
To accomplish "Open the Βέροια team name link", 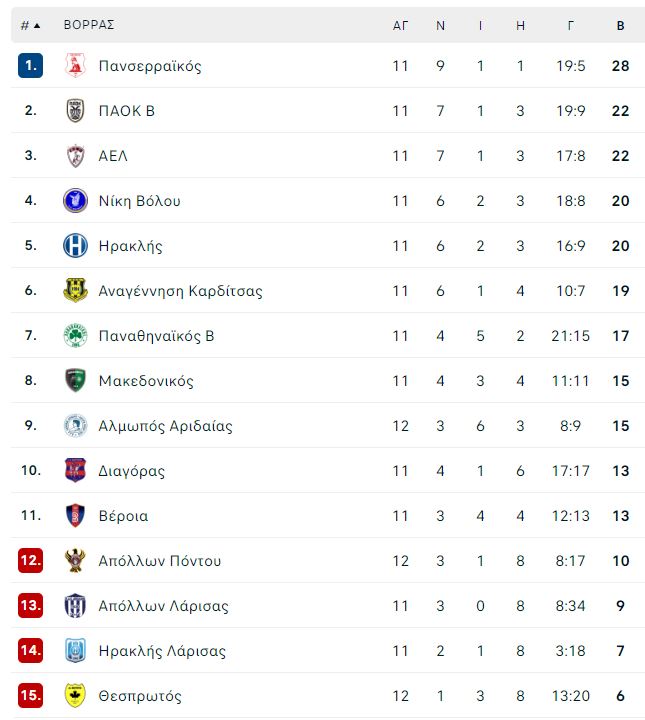I will click(x=123, y=516).
